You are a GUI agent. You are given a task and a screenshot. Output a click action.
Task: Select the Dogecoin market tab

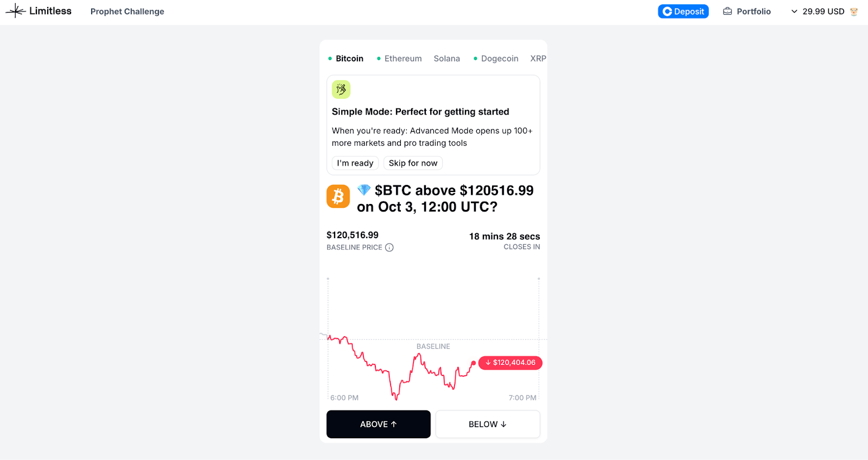click(499, 59)
